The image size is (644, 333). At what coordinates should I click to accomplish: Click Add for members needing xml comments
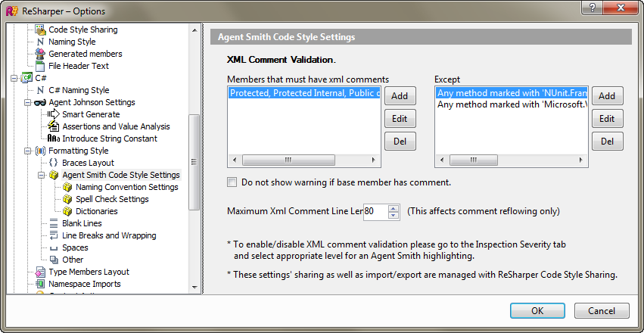pyautogui.click(x=400, y=96)
